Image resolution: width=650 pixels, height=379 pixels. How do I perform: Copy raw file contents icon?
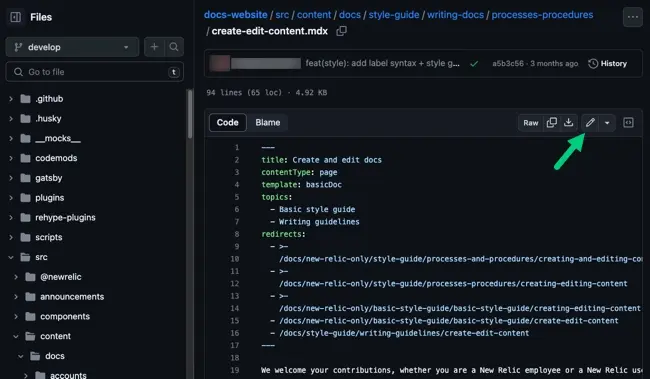pyautogui.click(x=552, y=123)
